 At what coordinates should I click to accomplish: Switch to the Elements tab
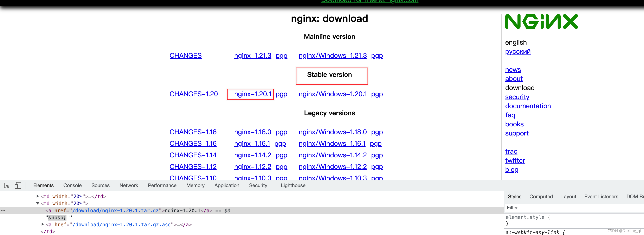(x=43, y=185)
